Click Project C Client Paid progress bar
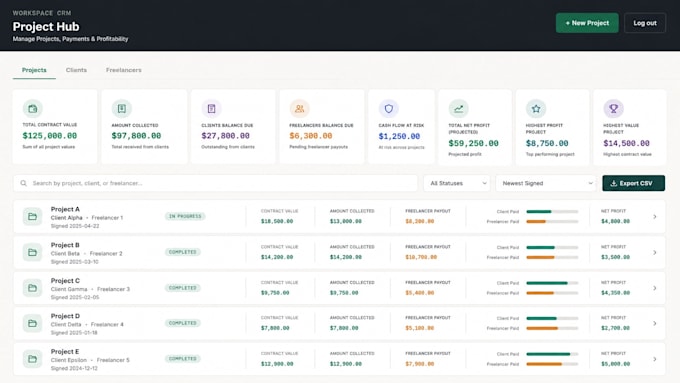The width and height of the screenshot is (680, 383). 552,283
